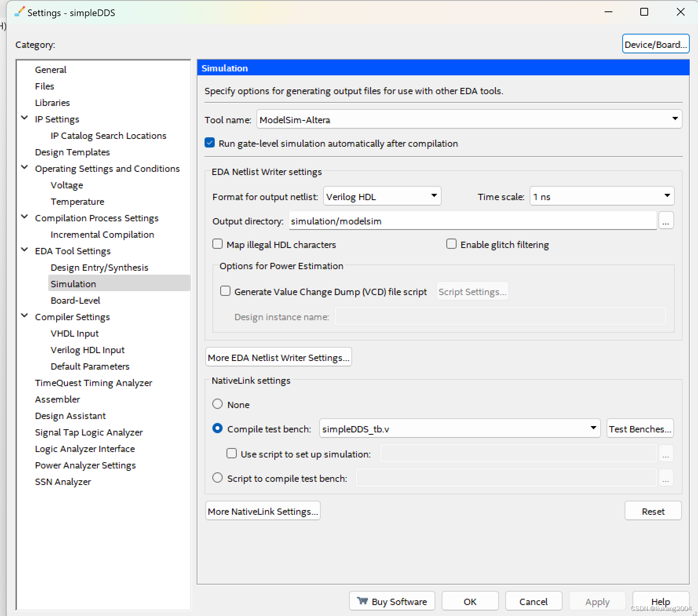This screenshot has width=698, height=616.
Task: Select Signal Tap Logic Analyzer category
Action: tap(89, 432)
